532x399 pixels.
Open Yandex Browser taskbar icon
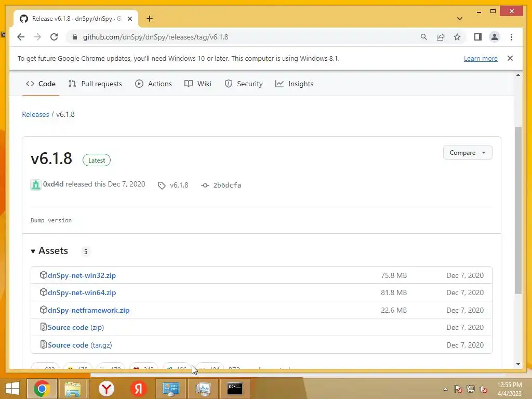click(107, 389)
